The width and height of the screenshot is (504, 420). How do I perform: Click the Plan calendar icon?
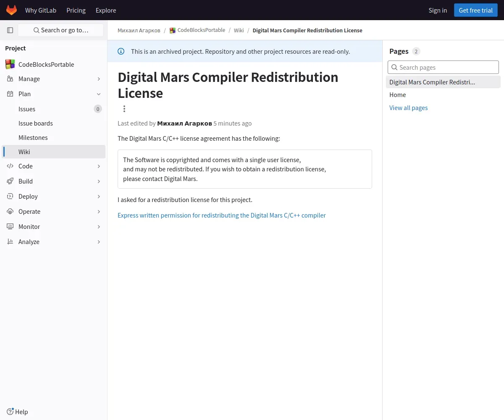(x=10, y=94)
